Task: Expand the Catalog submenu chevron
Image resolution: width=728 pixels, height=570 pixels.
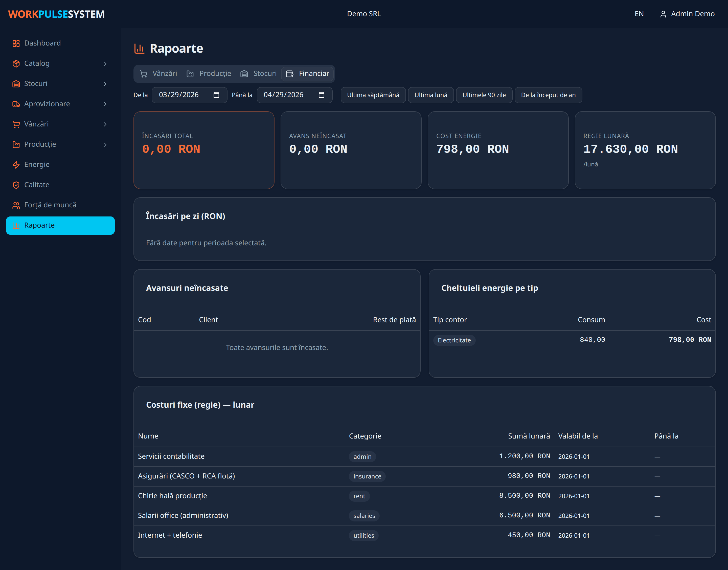Action: pos(105,63)
